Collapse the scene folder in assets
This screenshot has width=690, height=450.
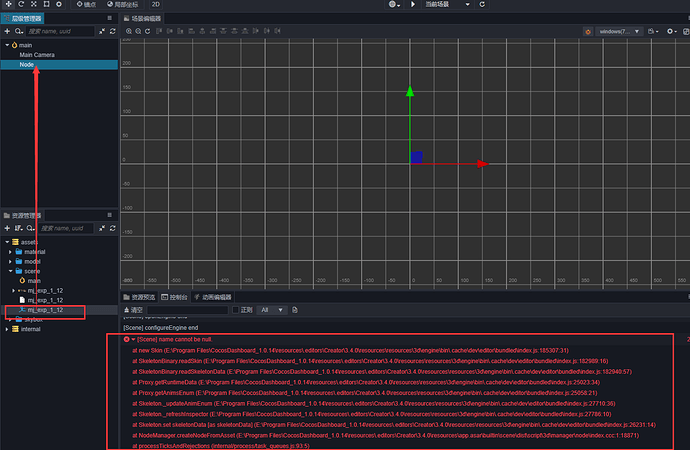[10, 271]
